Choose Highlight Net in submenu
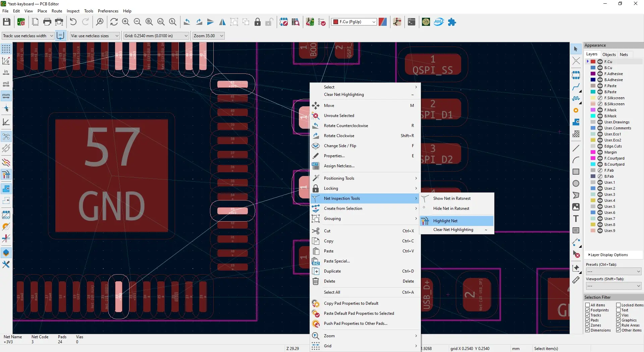The width and height of the screenshot is (644, 352). click(457, 221)
